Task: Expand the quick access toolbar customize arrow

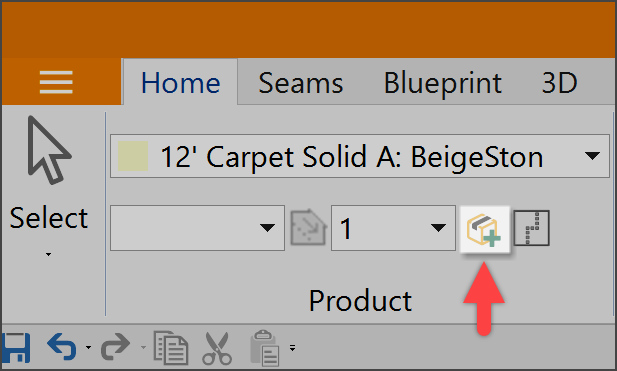Action: [x=292, y=348]
